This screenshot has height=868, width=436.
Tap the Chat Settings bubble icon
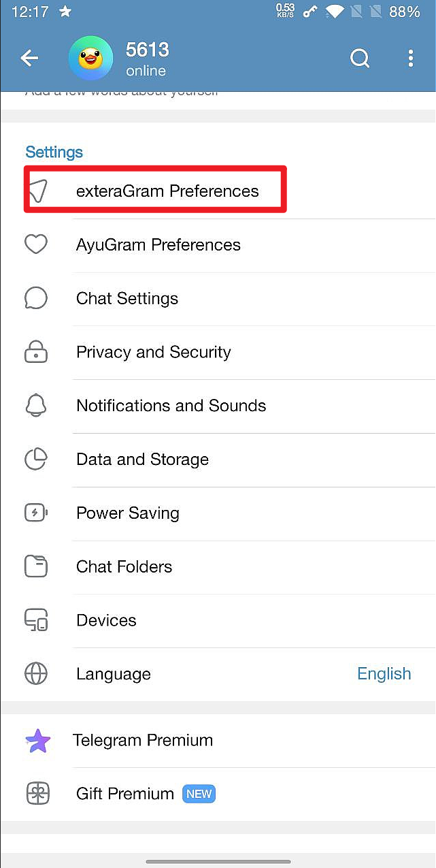[36, 298]
